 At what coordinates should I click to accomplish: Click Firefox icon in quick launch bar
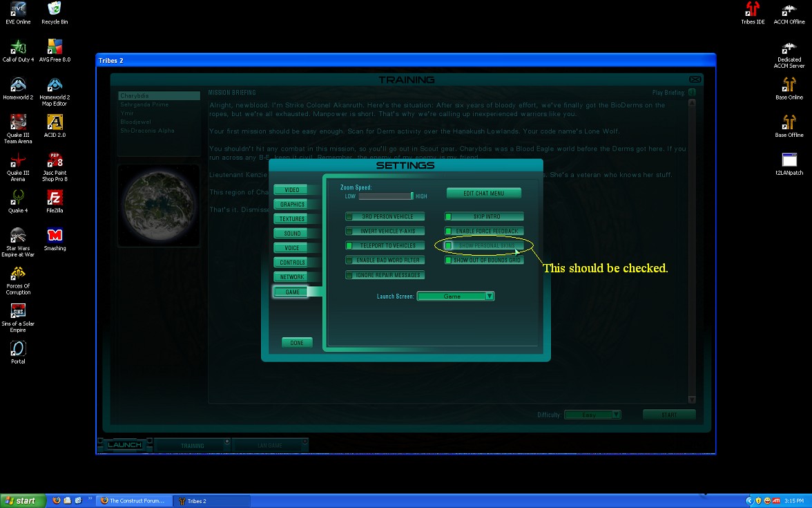point(57,500)
